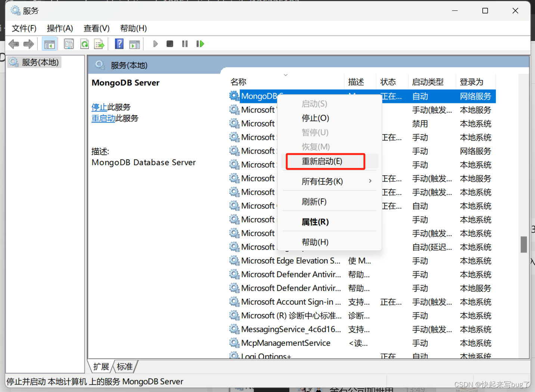Click 禁用 startup type cell
The image size is (535, 392).
pos(420,124)
